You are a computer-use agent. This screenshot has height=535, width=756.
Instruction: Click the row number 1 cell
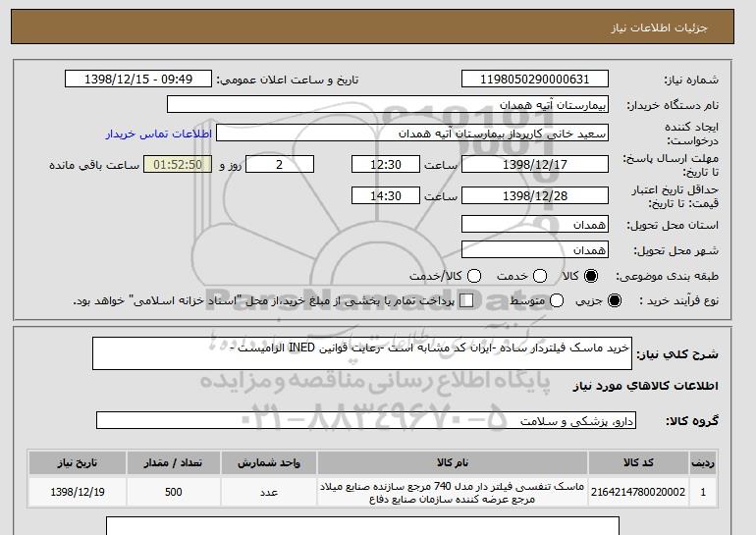(703, 492)
